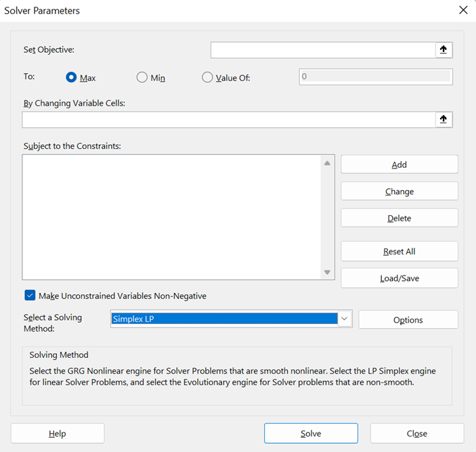Click into the Set Objective input field
Image resolution: width=476 pixels, height=452 pixels.
click(323, 50)
